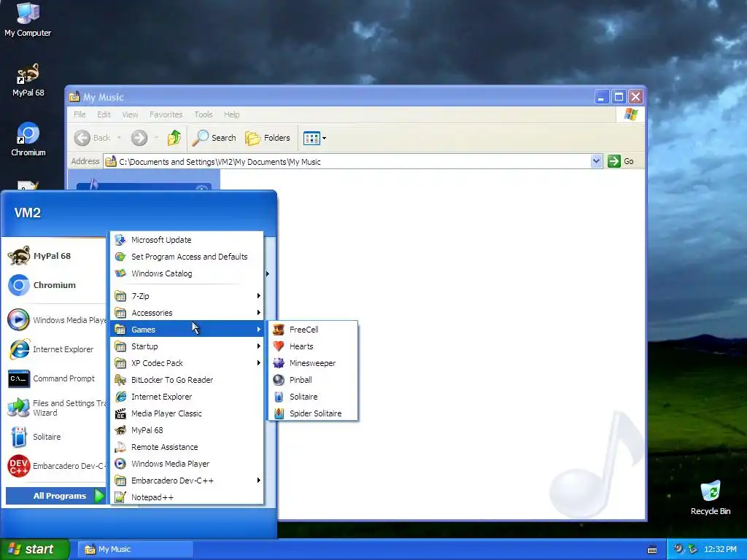Open Solitaire in Start menu left pane
Viewport: 747px width, 560px height.
55,437
